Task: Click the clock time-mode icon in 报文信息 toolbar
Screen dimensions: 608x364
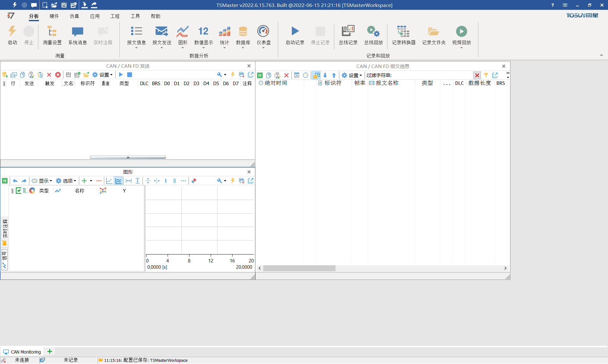Action: [305, 75]
